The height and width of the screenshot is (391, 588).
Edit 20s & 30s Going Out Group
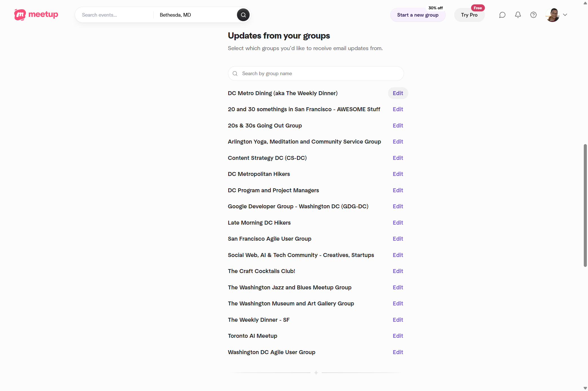click(x=398, y=126)
